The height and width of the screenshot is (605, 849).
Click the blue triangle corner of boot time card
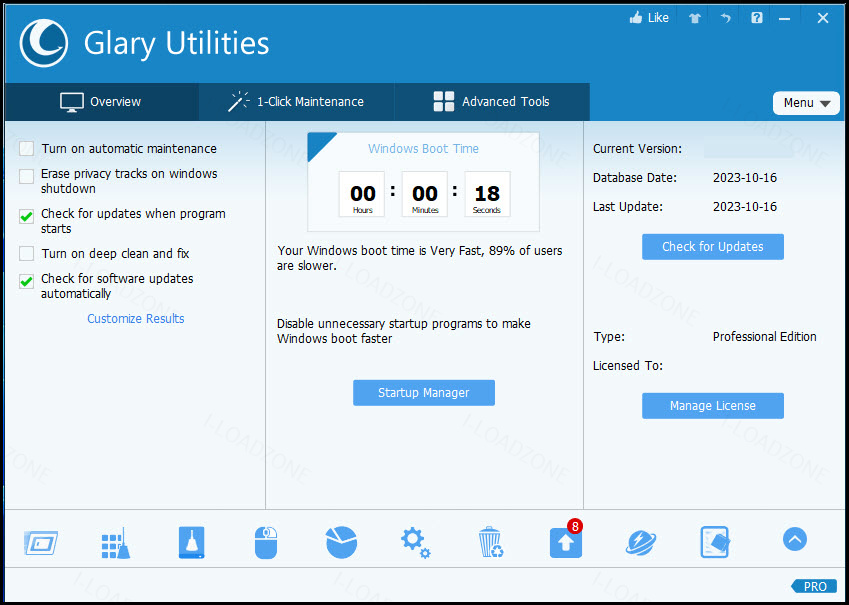(x=317, y=142)
